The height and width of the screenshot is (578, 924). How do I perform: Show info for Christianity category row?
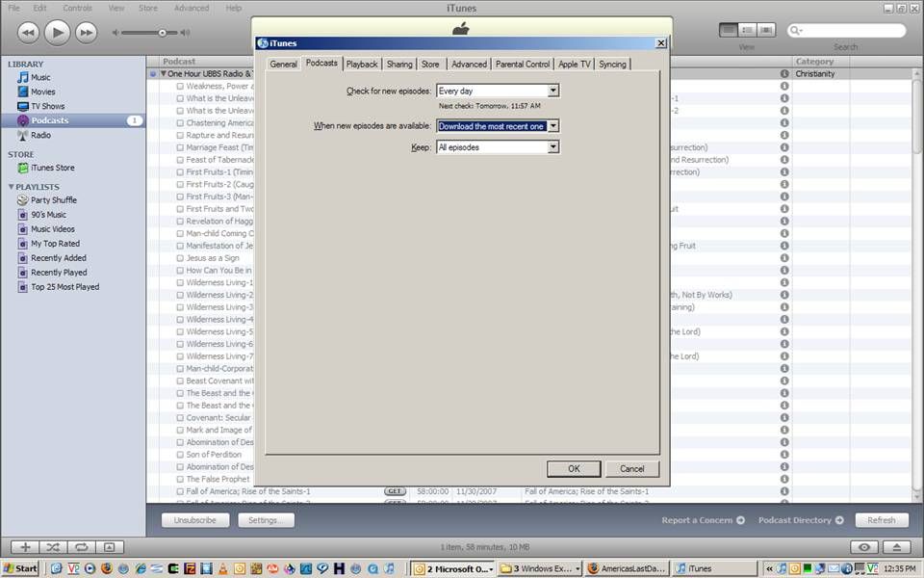click(784, 74)
